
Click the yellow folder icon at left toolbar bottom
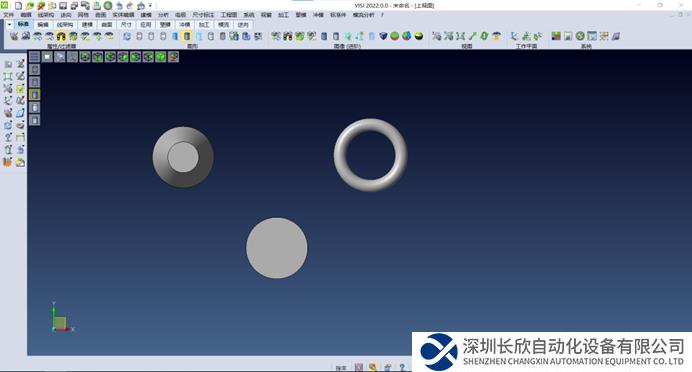20,162
